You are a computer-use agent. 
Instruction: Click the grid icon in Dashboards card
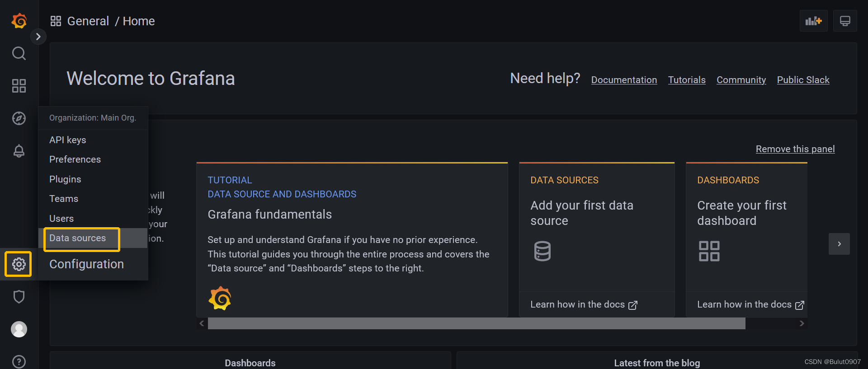click(709, 251)
